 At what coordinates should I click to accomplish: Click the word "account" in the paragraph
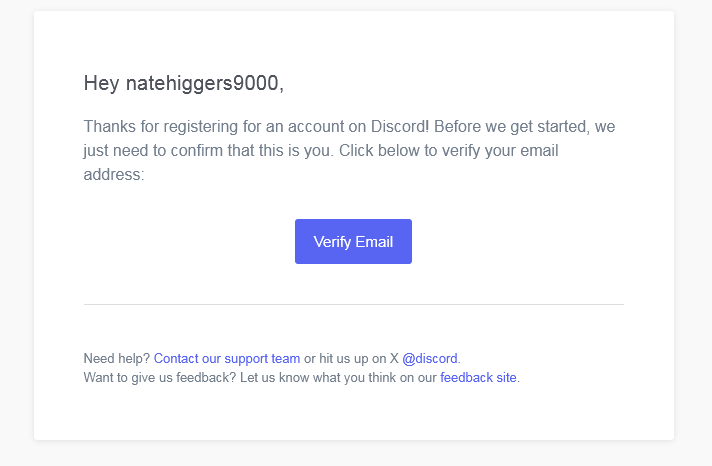point(315,128)
